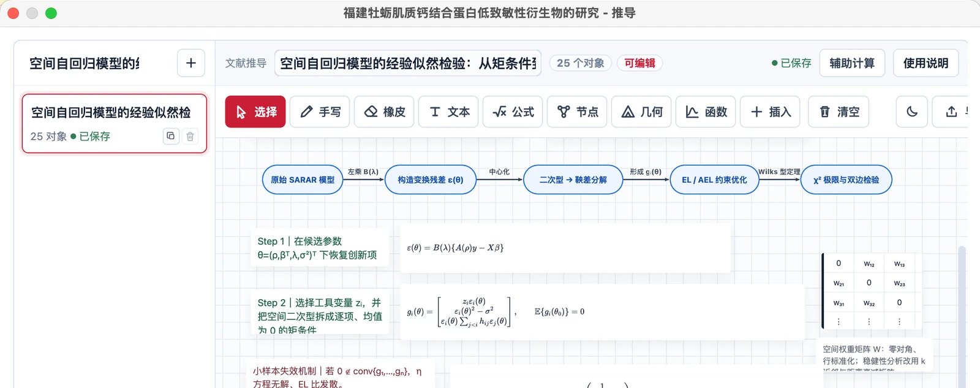Click the 插入 insert button
Image resolution: width=980 pixels, height=388 pixels.
770,112
